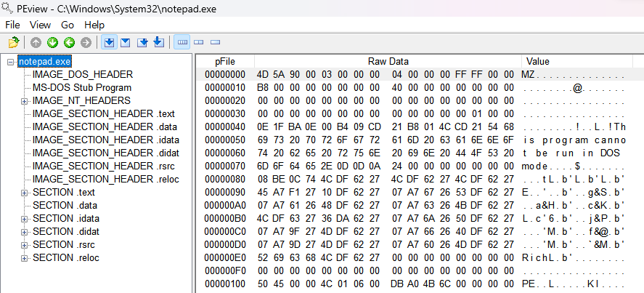Select the single-segment width toggle

215,42
